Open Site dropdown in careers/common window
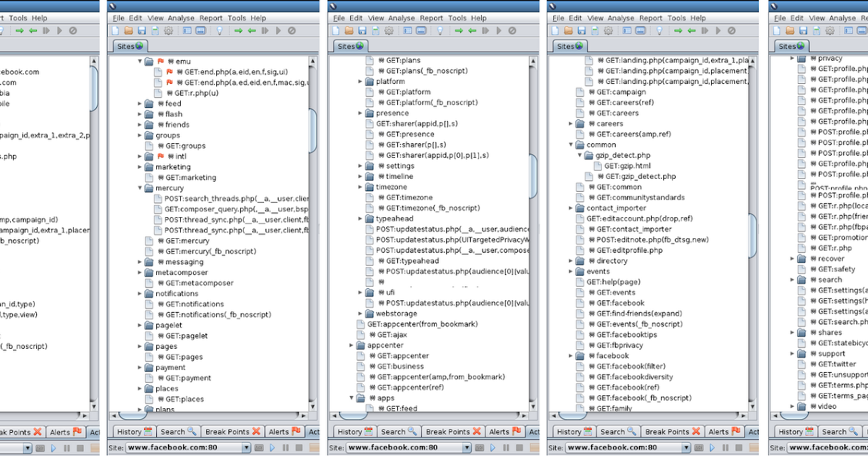 pyautogui.click(x=687, y=447)
